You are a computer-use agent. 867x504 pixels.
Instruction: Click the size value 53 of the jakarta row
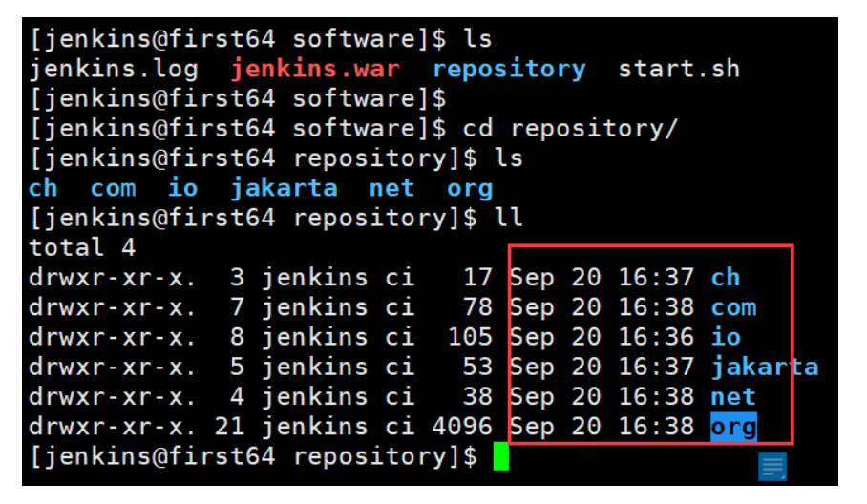(x=477, y=367)
